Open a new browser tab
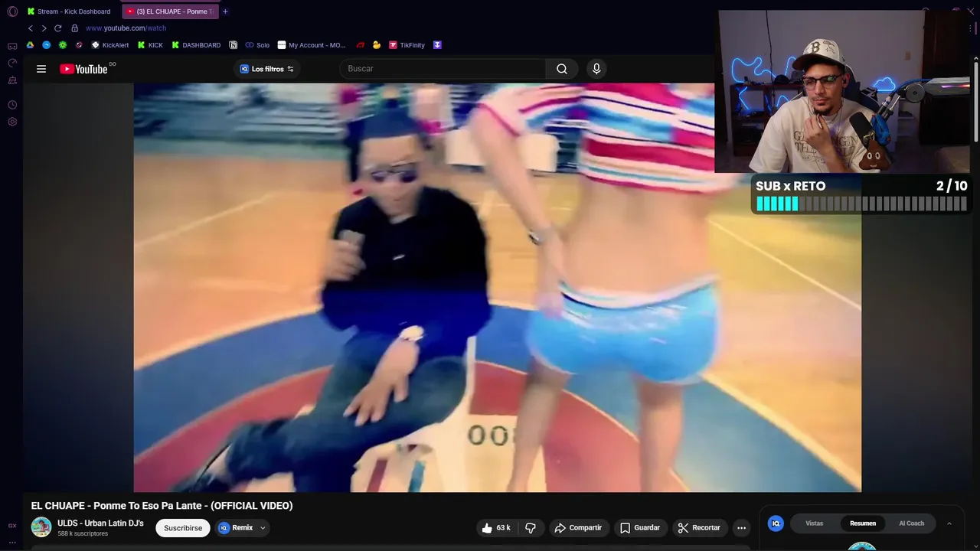 [x=225, y=11]
